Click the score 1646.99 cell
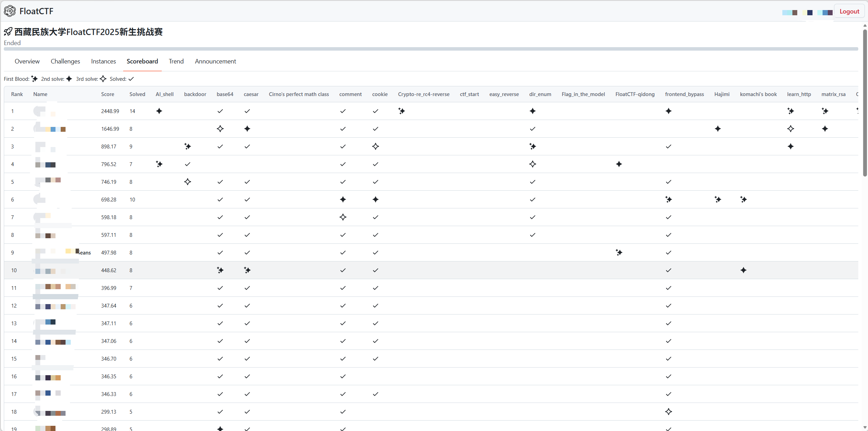Image resolution: width=868 pixels, height=431 pixels. (110, 129)
